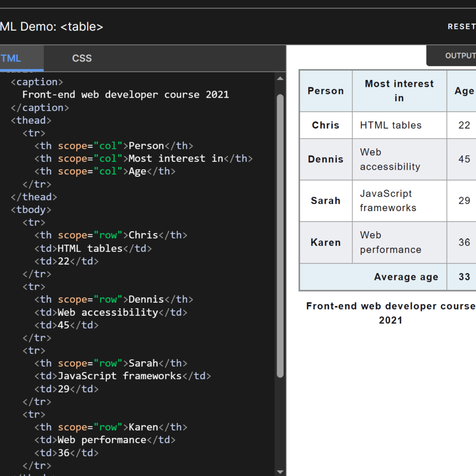Viewport: 476px width, 476px height.
Task: Click the Front-end web developer course 2021 caption
Action: pos(390,313)
